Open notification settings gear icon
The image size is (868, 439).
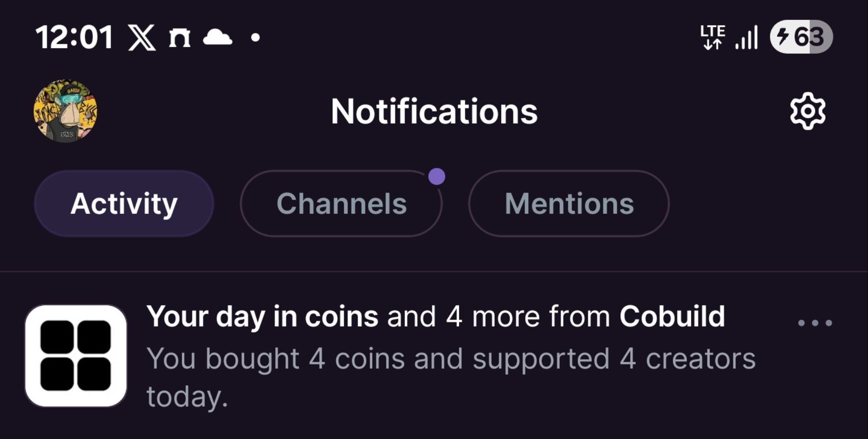coord(807,111)
